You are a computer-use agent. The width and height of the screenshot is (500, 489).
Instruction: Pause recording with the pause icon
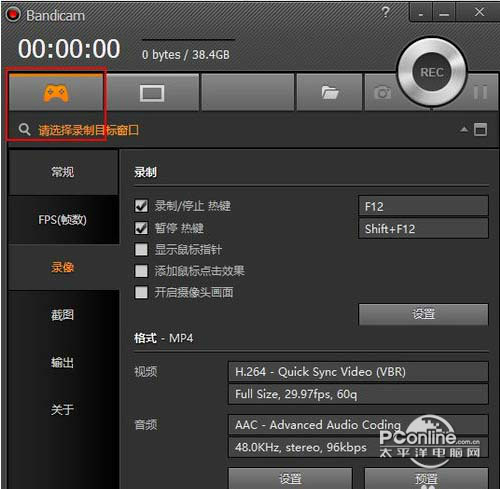480,92
